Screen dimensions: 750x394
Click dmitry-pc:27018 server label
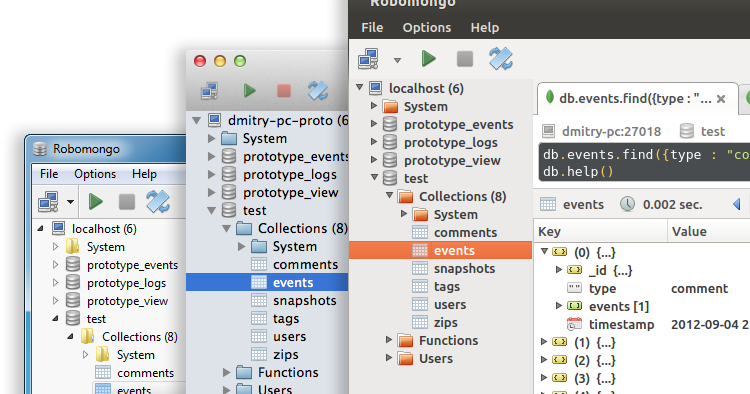coord(611,131)
